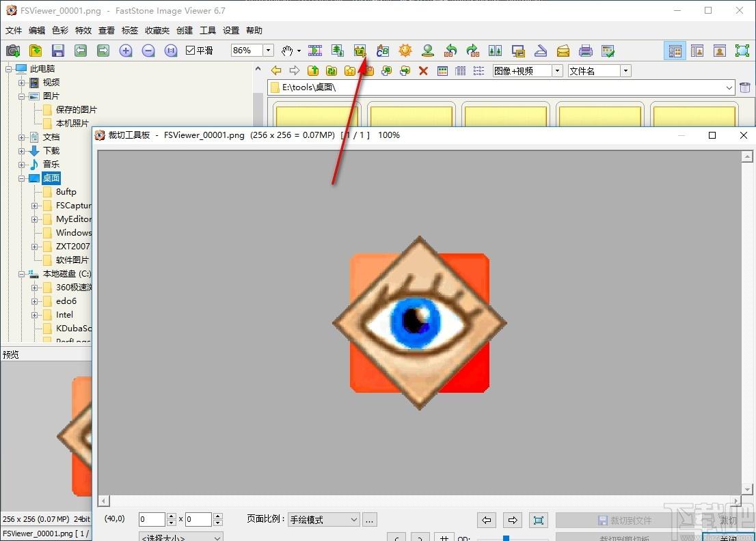
Task: Click the recycle bin icon beside path bar
Action: [x=745, y=87]
